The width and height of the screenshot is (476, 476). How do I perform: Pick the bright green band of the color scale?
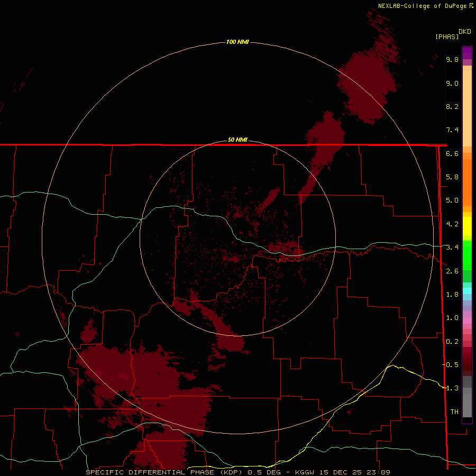point(467,255)
